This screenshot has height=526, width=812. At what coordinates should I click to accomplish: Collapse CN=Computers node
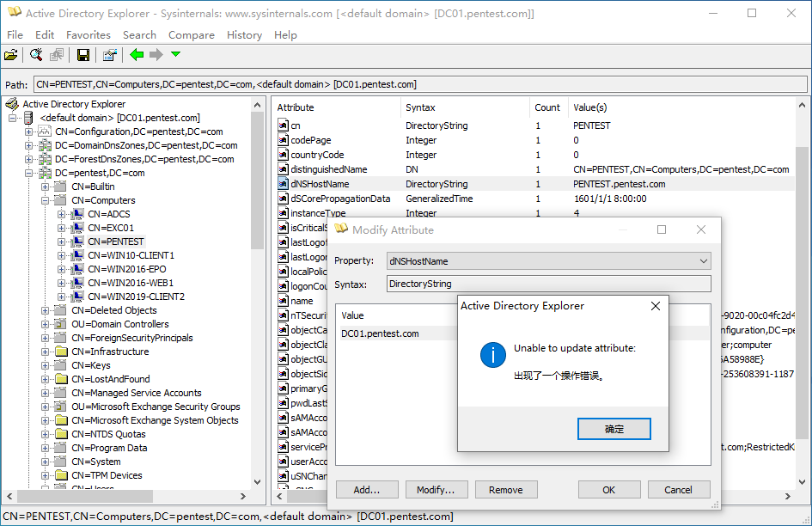pyautogui.click(x=45, y=200)
